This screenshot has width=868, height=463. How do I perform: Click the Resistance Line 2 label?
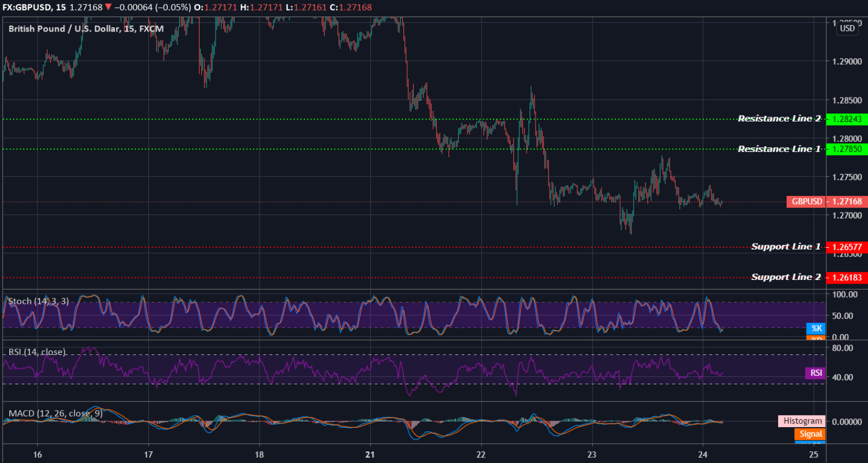click(779, 119)
